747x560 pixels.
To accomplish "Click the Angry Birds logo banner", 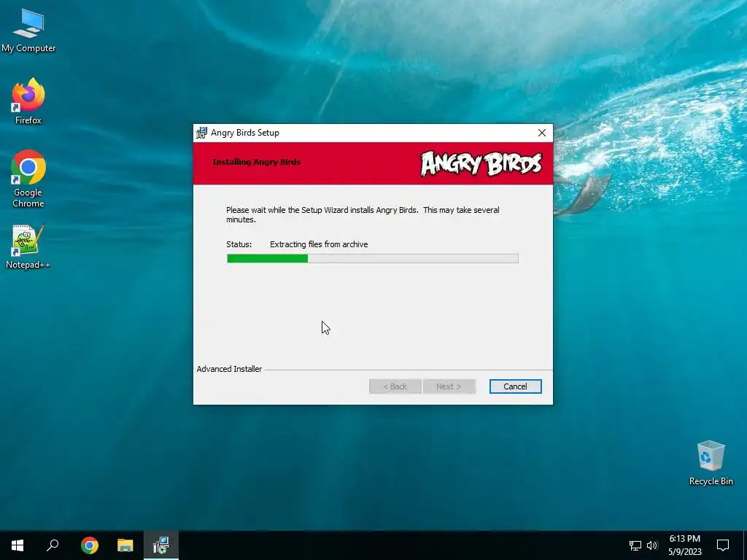I will 481,164.
